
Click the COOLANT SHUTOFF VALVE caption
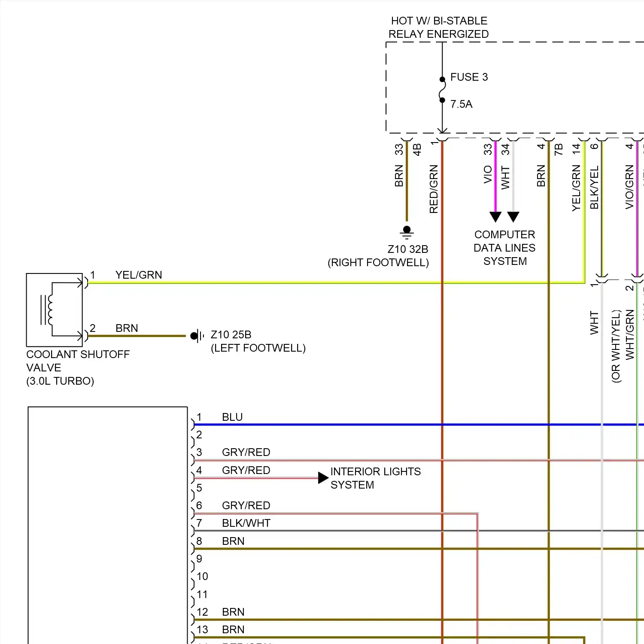tap(78, 361)
